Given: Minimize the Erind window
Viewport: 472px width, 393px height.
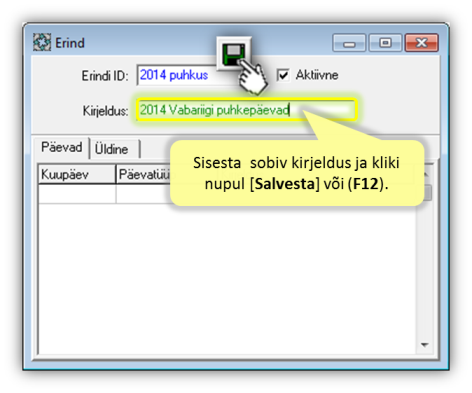Looking at the screenshot, I should tap(349, 43).
